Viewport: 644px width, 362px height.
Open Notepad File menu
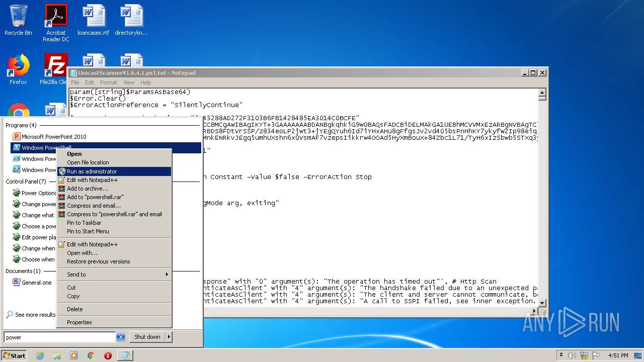click(75, 82)
